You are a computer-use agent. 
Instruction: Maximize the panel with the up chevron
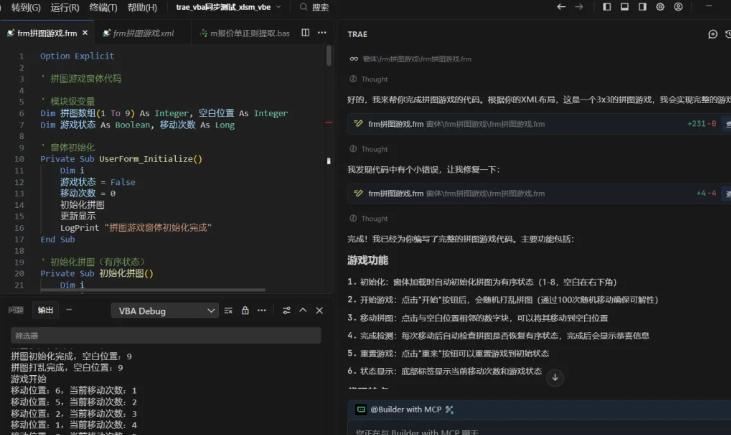tap(303, 311)
